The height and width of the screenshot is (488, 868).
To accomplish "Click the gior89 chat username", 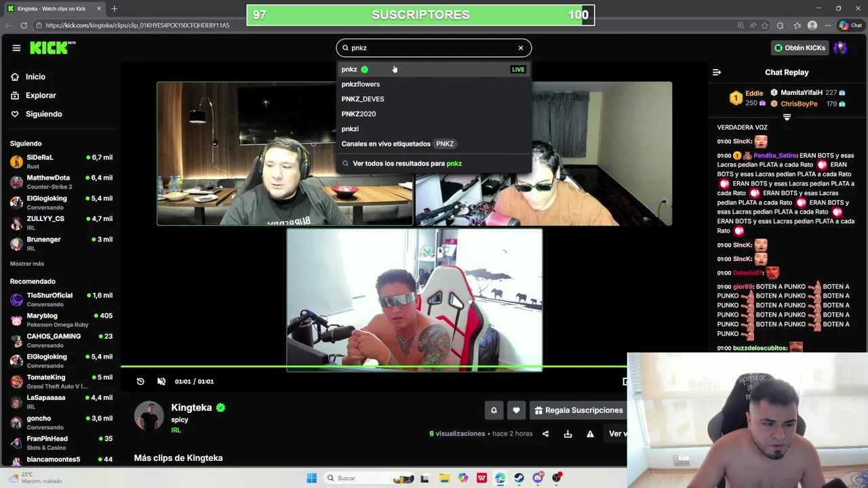I will point(743,287).
